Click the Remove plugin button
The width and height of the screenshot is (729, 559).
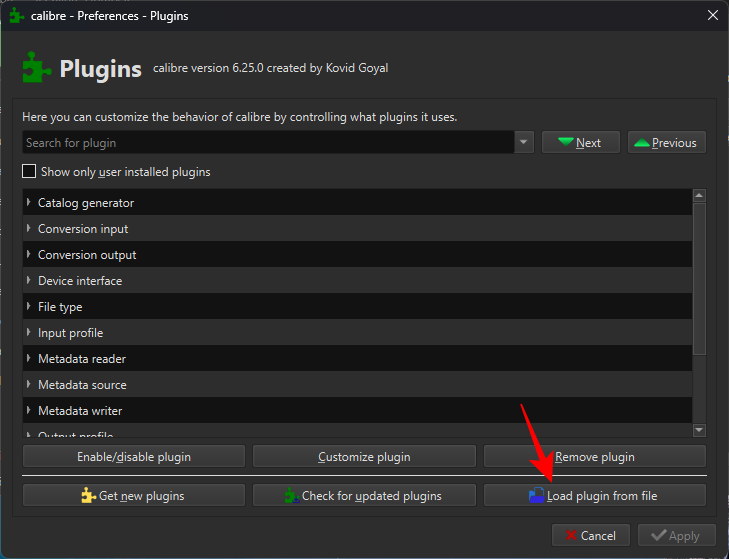tap(594, 457)
